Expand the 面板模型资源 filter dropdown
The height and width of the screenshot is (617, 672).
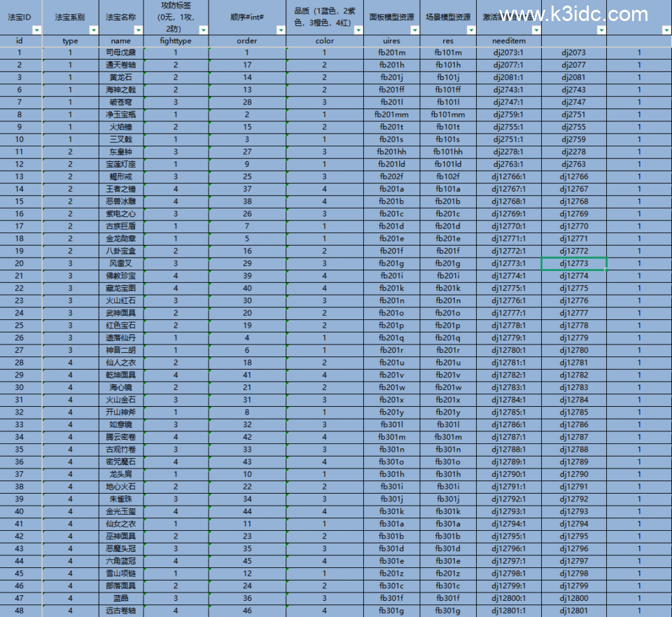point(414,30)
